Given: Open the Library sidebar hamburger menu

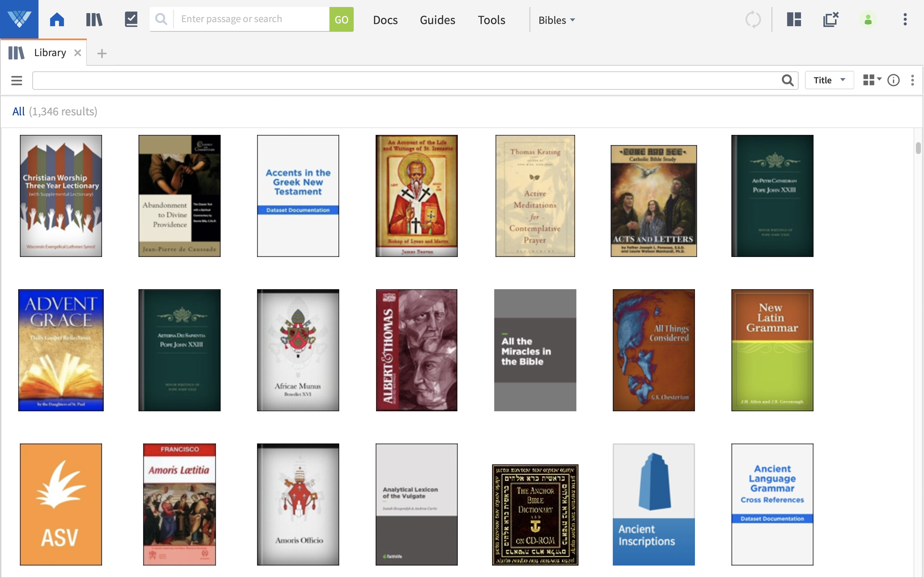Looking at the screenshot, I should 16,80.
